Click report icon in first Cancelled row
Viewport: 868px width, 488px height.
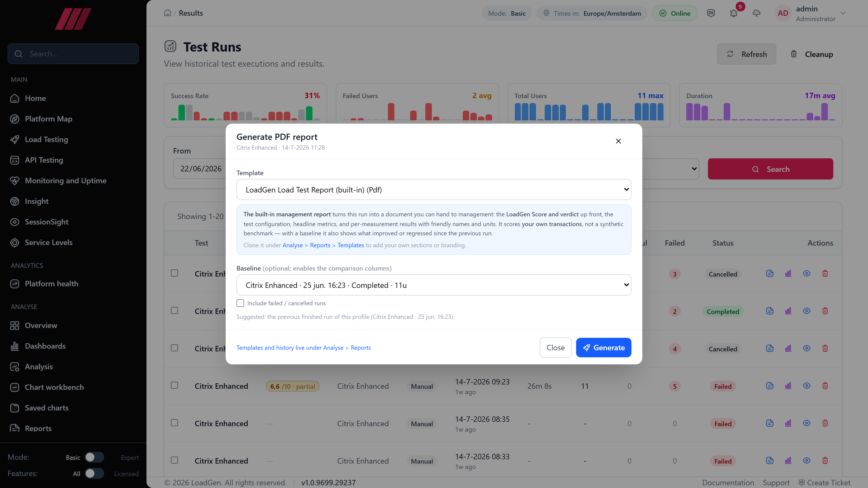[x=770, y=274]
